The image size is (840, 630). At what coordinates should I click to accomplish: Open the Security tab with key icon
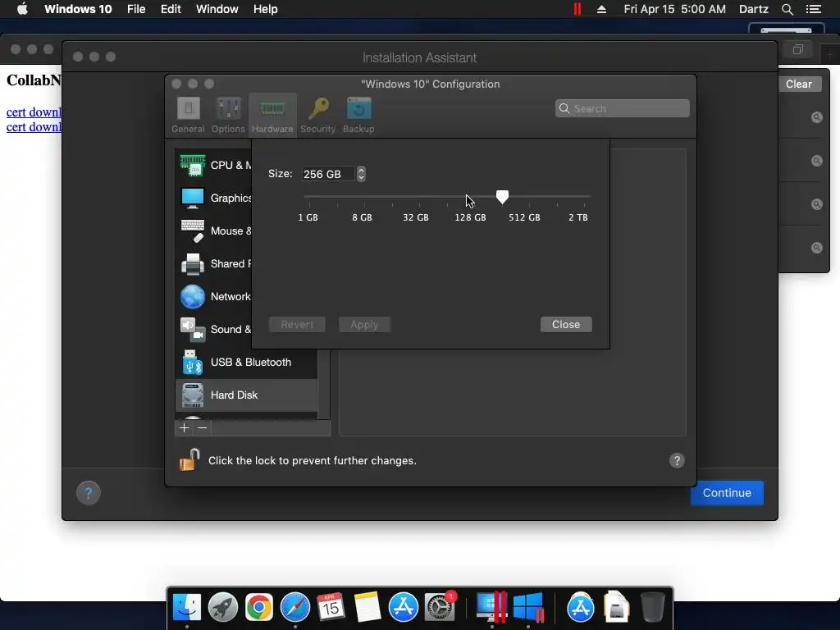317,115
